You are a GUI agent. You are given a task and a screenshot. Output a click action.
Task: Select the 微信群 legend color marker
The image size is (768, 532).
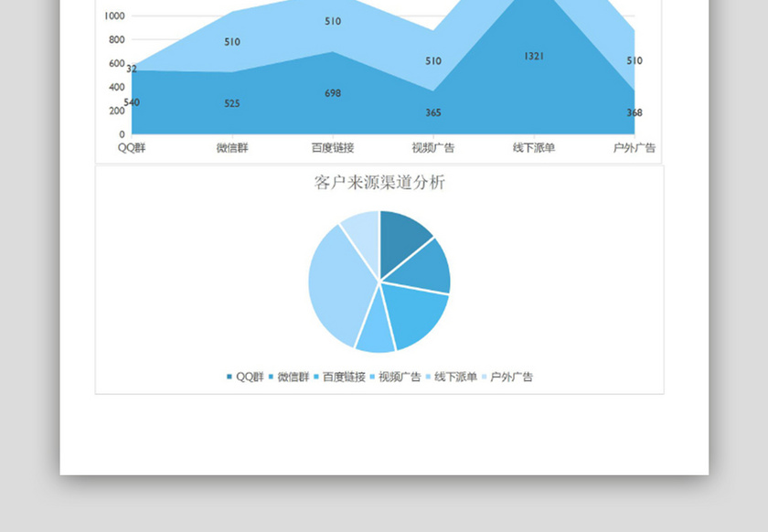[271, 376]
